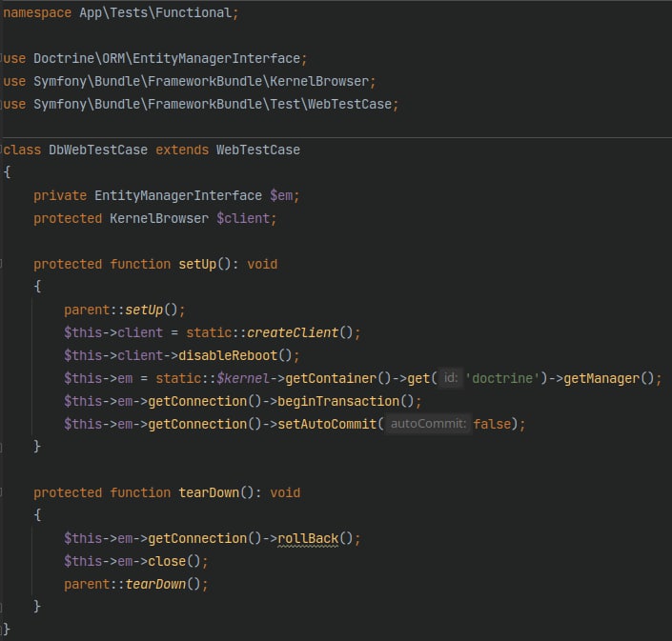
Task: Click the 'function' keyword before tearDown
Action: pyautogui.click(x=140, y=492)
